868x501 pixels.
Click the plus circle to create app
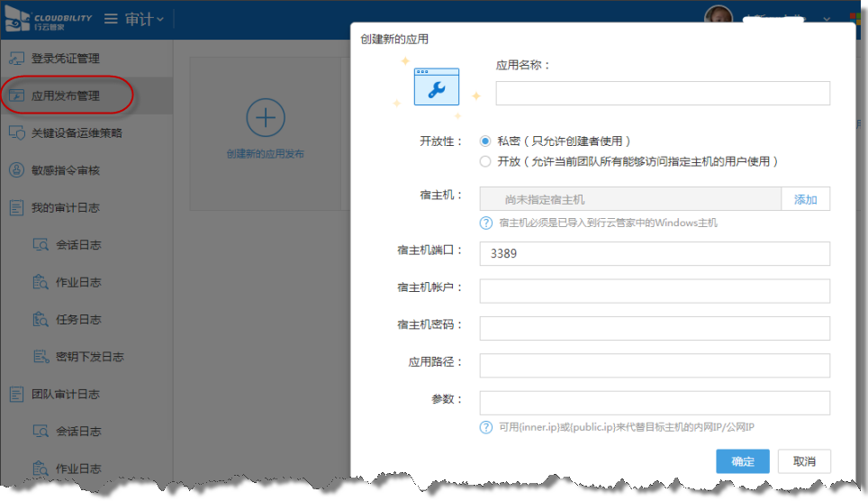point(266,117)
